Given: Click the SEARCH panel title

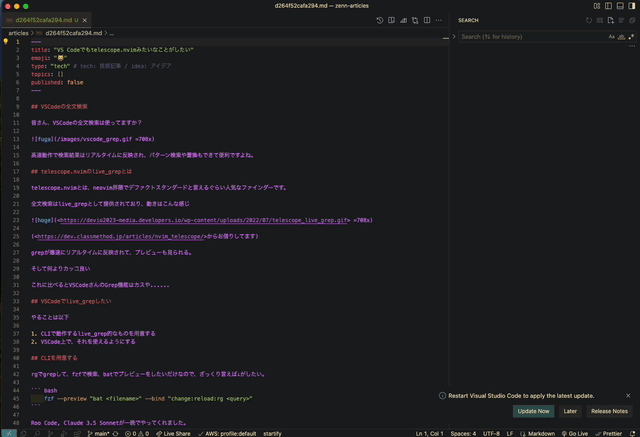Looking at the screenshot, I should (468, 20).
